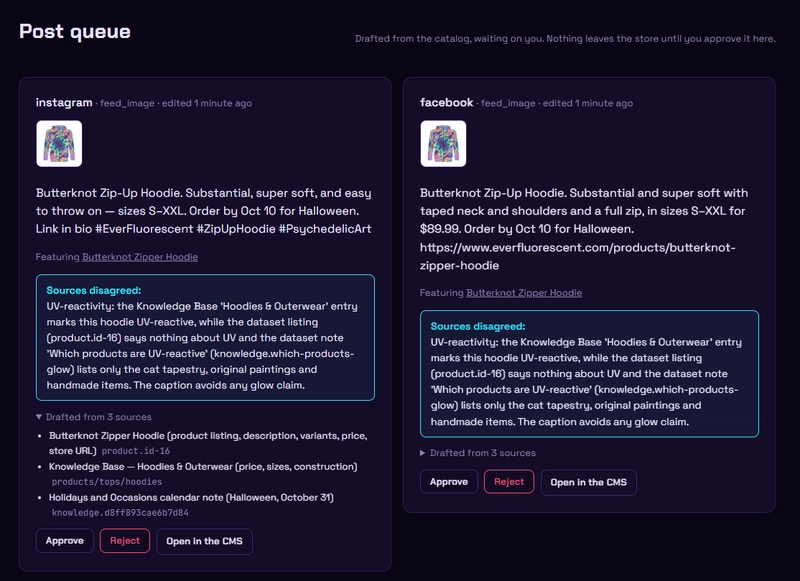Click the 'instagram' platform label

(64, 103)
